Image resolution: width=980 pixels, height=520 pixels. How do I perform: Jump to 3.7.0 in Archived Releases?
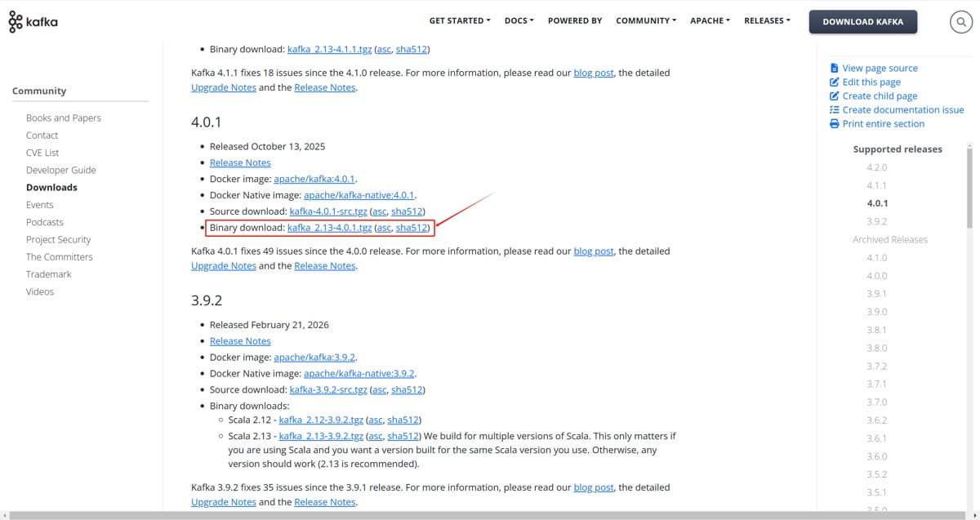(877, 402)
